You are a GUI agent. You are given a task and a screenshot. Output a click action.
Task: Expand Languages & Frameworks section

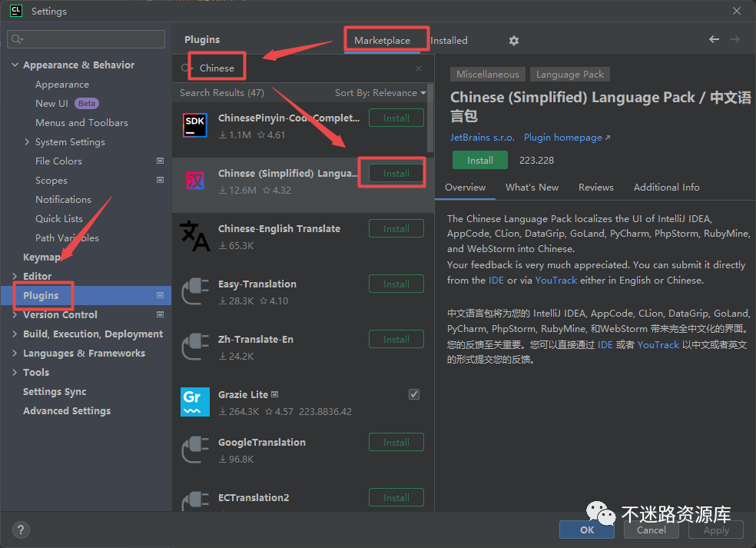click(15, 353)
